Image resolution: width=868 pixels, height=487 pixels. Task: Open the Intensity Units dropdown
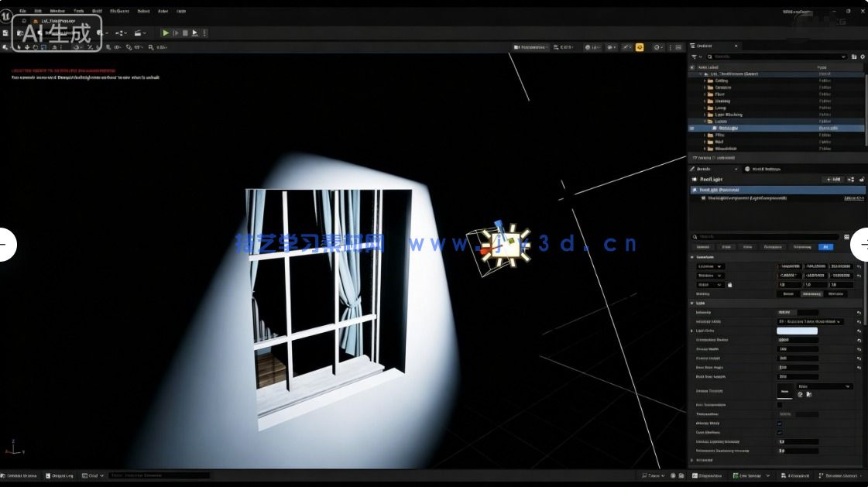tap(810, 321)
